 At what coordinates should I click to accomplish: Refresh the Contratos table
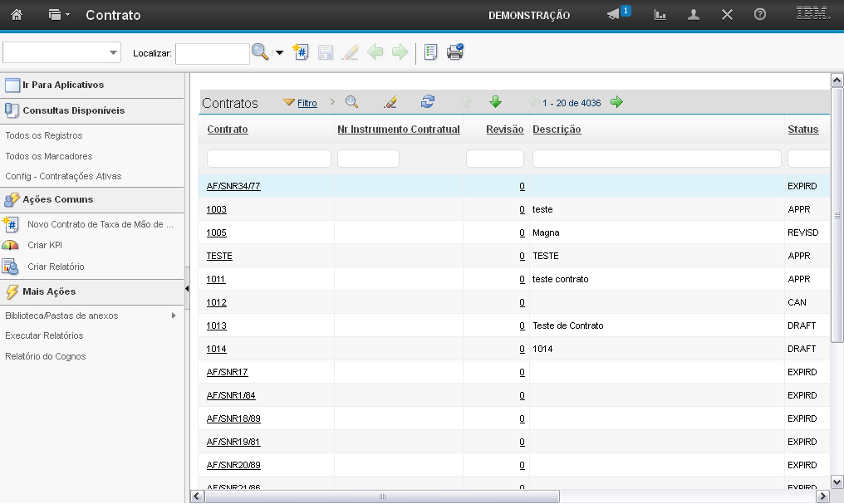pyautogui.click(x=428, y=102)
